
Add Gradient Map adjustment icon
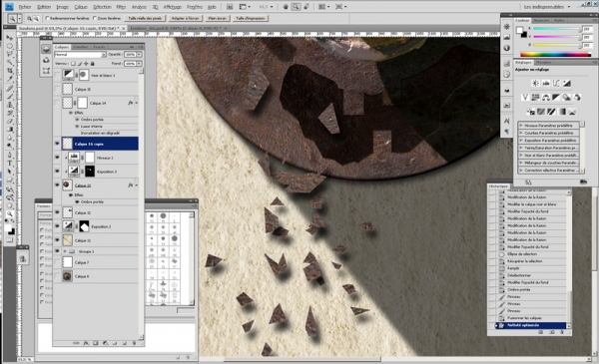[x=561, y=112]
